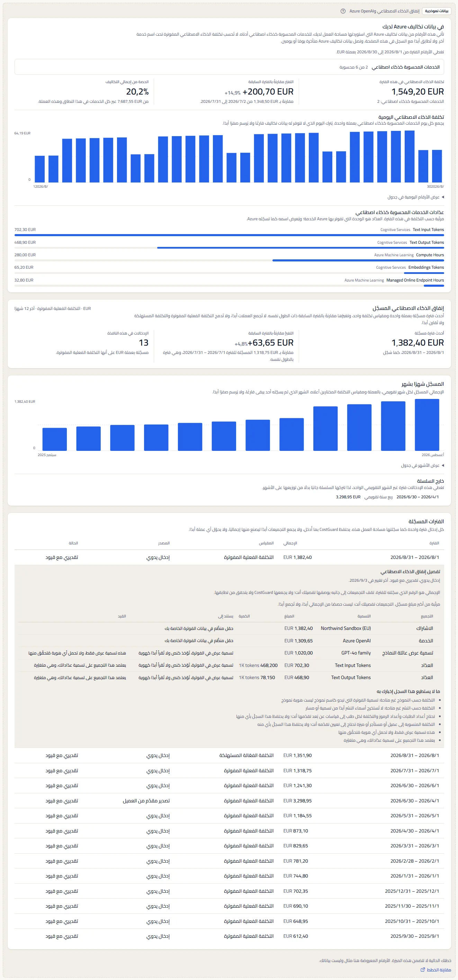This screenshot has width=458, height=980.
Task: Click the 3,298,95 EUR out-of-series amount
Action: pos(348,497)
